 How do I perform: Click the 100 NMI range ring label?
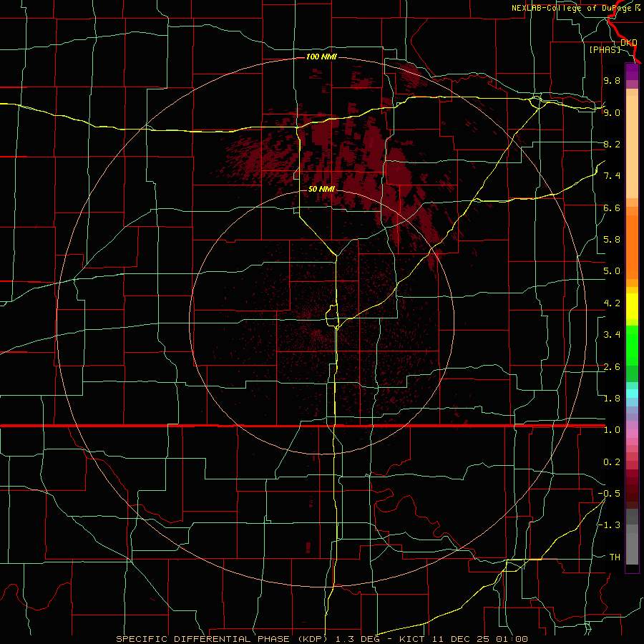click(x=321, y=57)
